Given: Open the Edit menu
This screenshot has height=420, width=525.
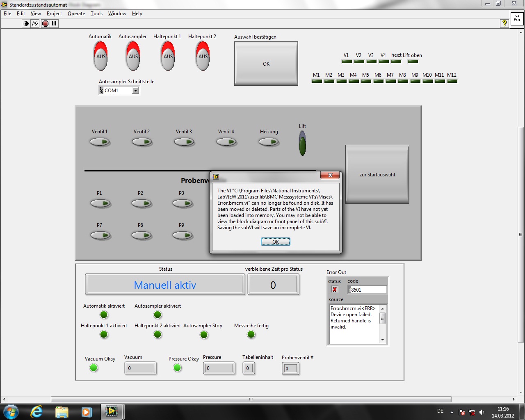Looking at the screenshot, I should pos(21,14).
